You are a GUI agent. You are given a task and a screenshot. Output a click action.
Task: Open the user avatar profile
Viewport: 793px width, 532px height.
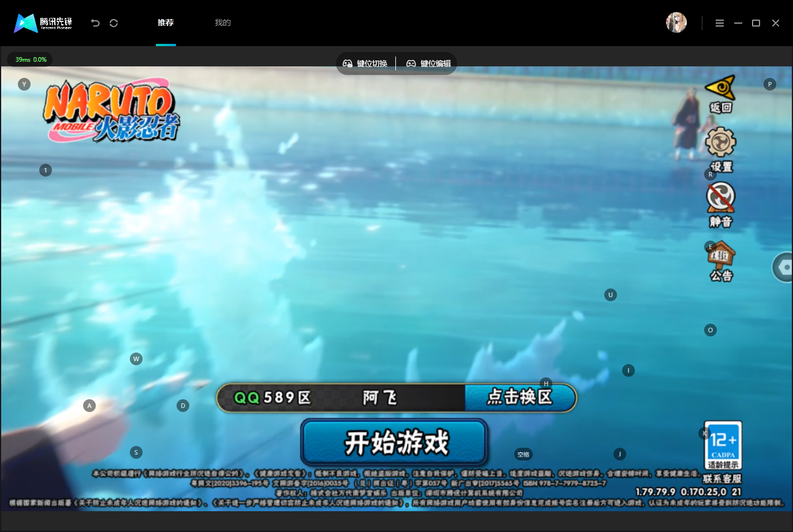click(x=676, y=23)
